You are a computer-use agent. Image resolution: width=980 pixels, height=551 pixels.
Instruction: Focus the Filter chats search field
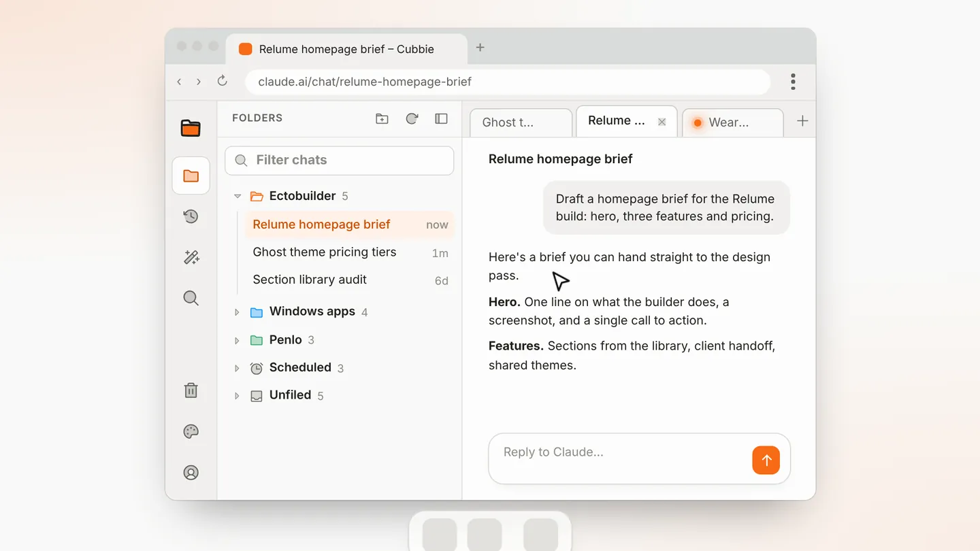pyautogui.click(x=340, y=161)
